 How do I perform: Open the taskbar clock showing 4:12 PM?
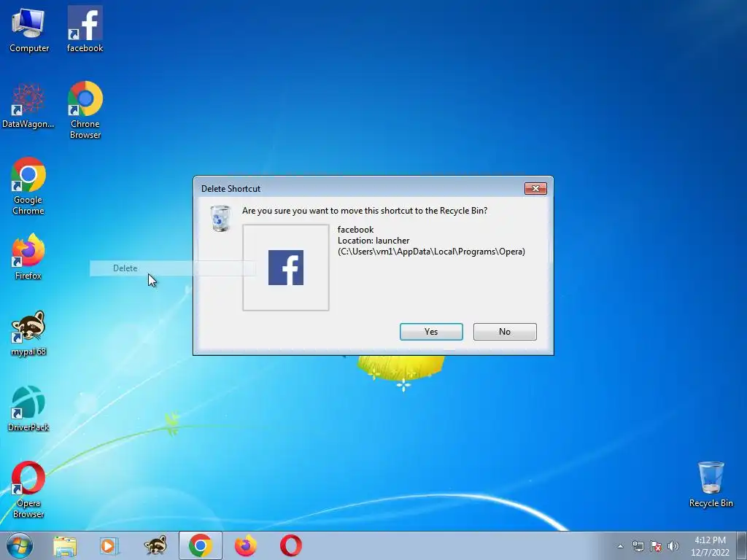[710, 546]
